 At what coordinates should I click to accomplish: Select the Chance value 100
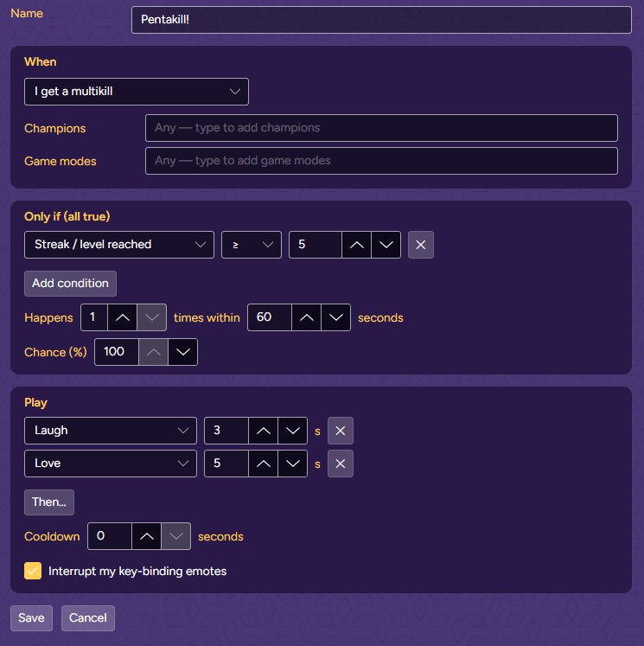click(117, 352)
